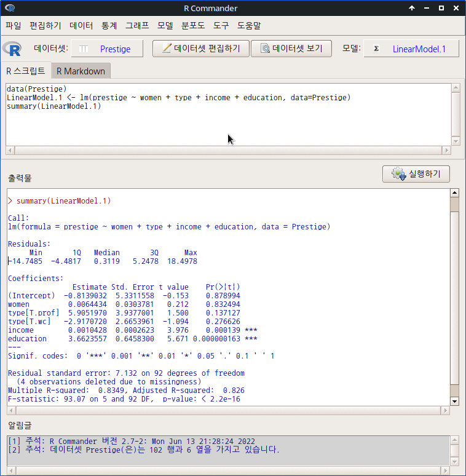Open the 통계 menu
The width and height of the screenshot is (466, 476).
point(109,25)
